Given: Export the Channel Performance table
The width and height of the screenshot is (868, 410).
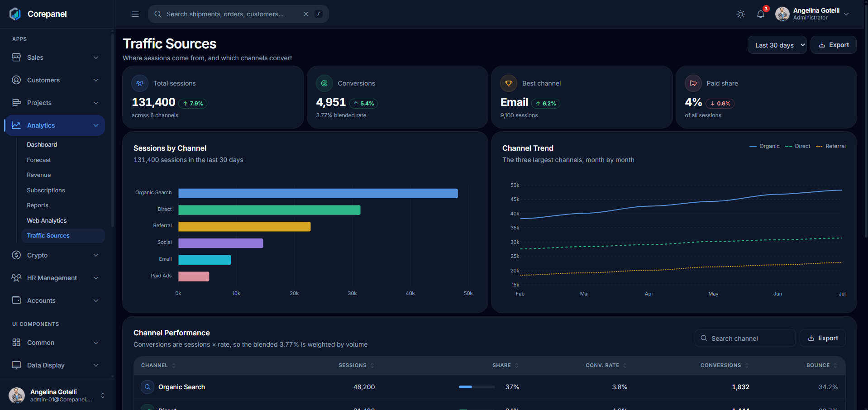Looking at the screenshot, I should tap(823, 338).
